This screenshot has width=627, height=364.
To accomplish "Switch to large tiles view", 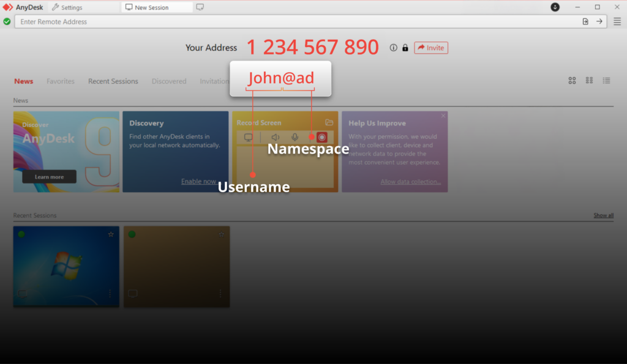I will [x=573, y=81].
